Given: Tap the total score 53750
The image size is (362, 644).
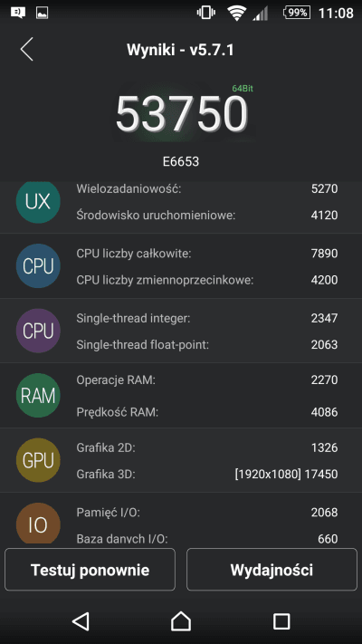Looking at the screenshot, I should 182,114.
